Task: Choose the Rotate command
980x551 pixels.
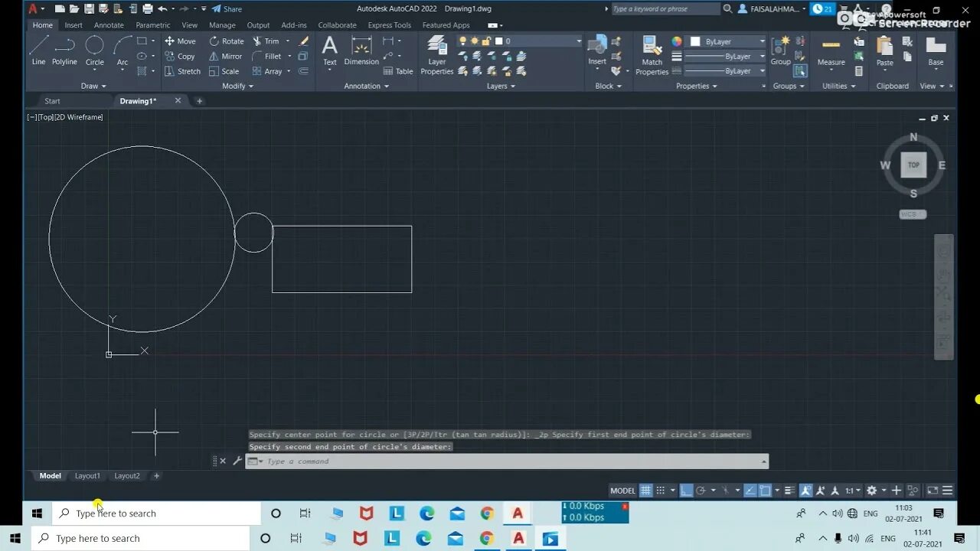Action: tap(227, 41)
